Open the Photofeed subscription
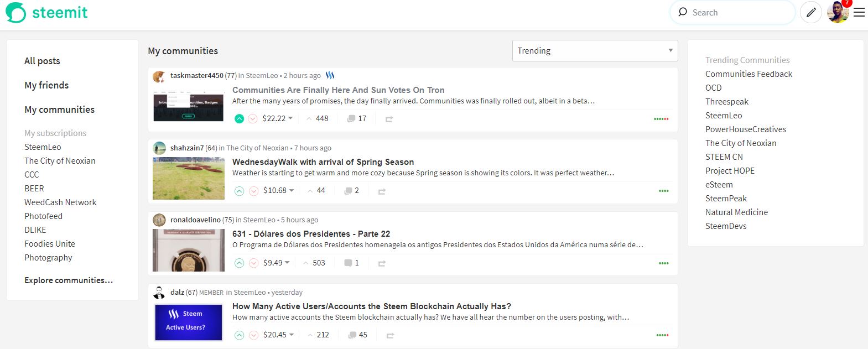868x349 pixels. coord(43,216)
